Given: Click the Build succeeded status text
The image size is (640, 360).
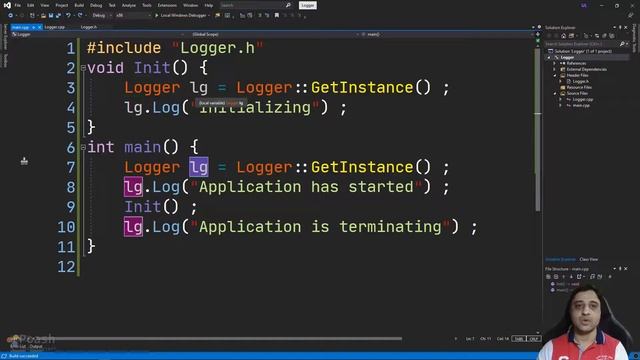Looking at the screenshot, I should (23, 356).
